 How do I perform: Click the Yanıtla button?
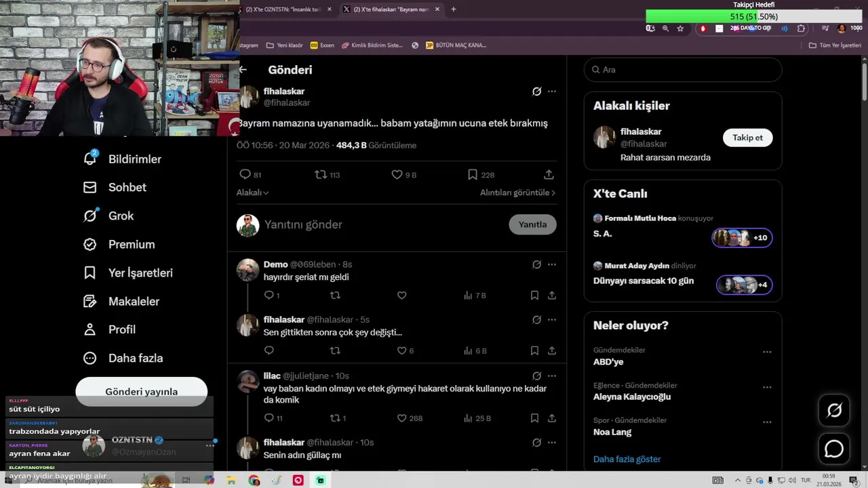point(532,224)
